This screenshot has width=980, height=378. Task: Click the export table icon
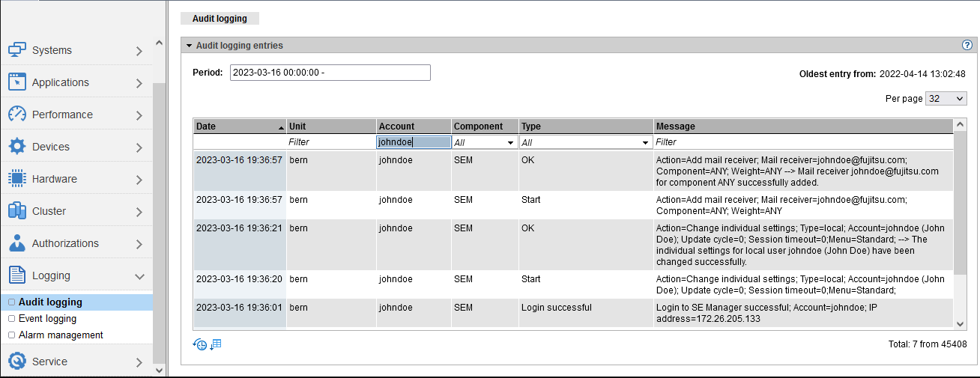coord(216,344)
